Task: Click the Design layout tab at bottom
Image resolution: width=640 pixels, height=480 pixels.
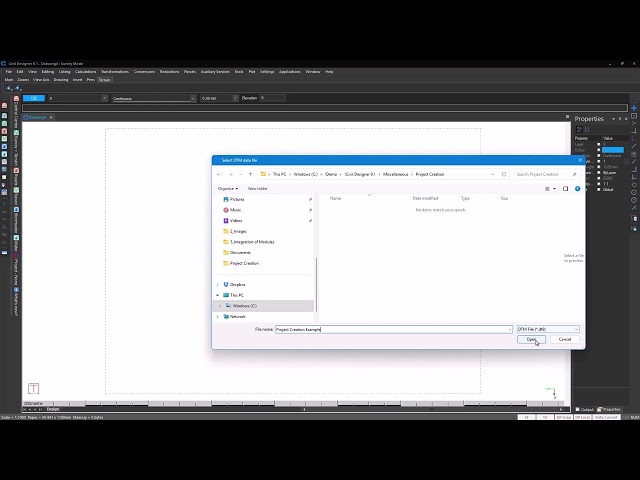Action: point(53,409)
